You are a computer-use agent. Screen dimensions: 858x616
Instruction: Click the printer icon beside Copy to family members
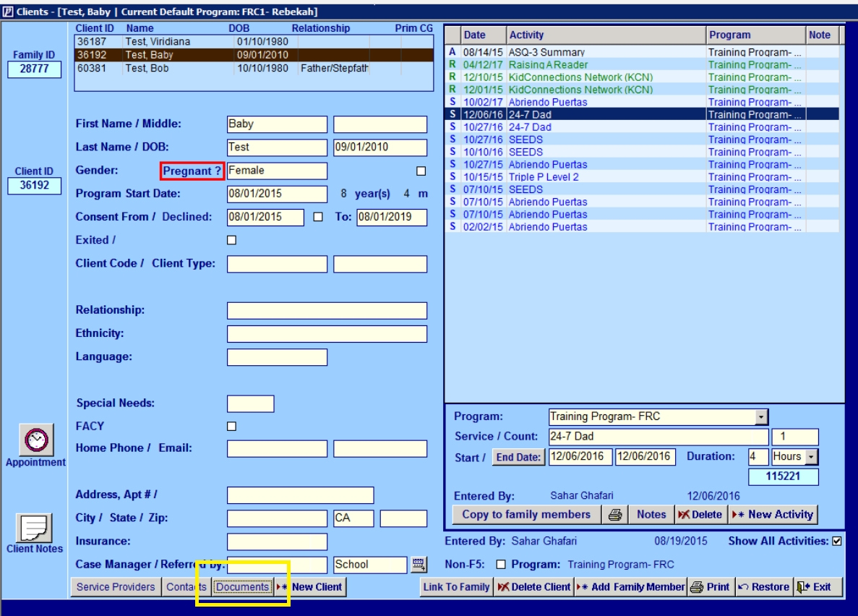click(615, 515)
